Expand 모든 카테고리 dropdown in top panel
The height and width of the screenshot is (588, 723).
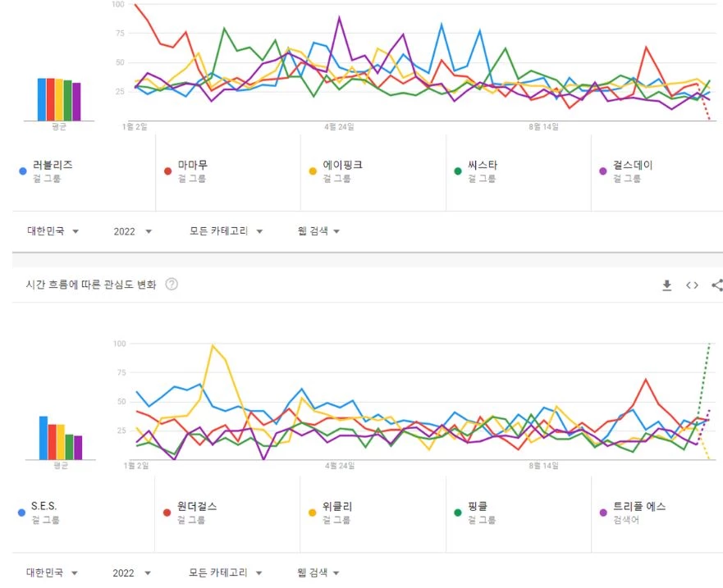point(226,231)
